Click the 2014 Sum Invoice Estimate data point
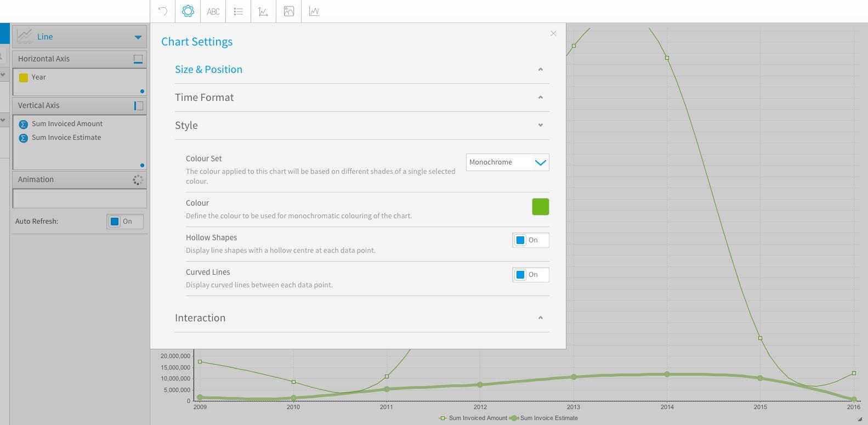 click(x=667, y=375)
